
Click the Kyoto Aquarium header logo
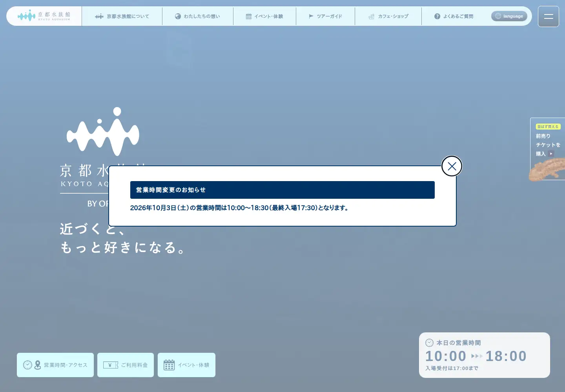tap(44, 16)
